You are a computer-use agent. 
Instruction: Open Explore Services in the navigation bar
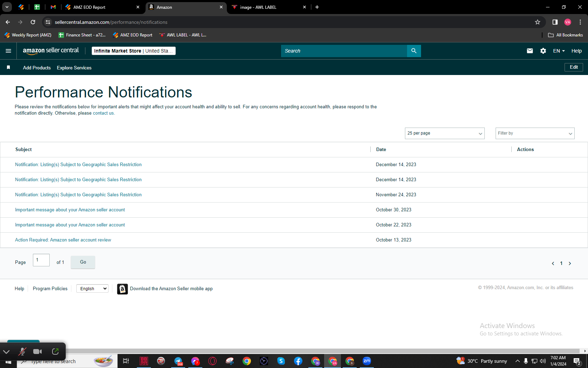(74, 68)
